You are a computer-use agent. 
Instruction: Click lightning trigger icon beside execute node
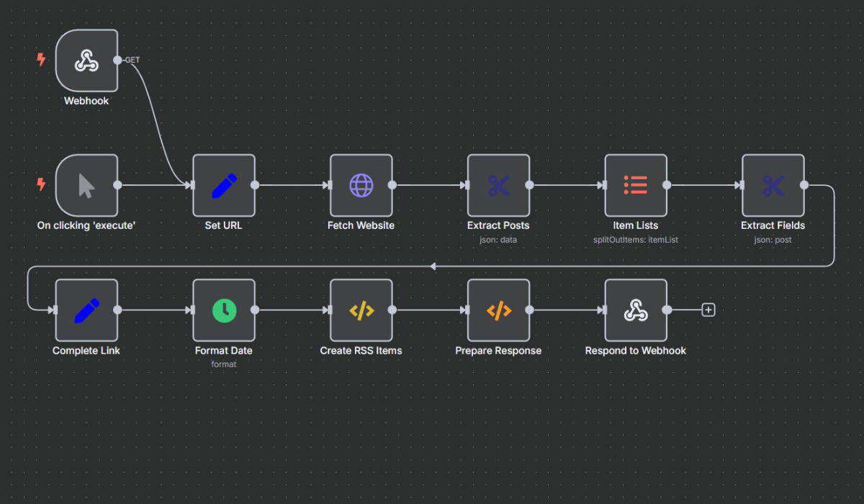[42, 184]
